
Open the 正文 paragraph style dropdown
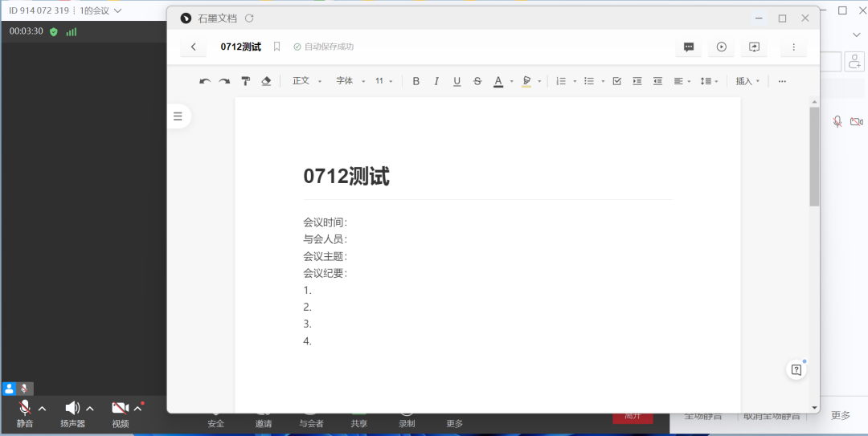point(307,81)
